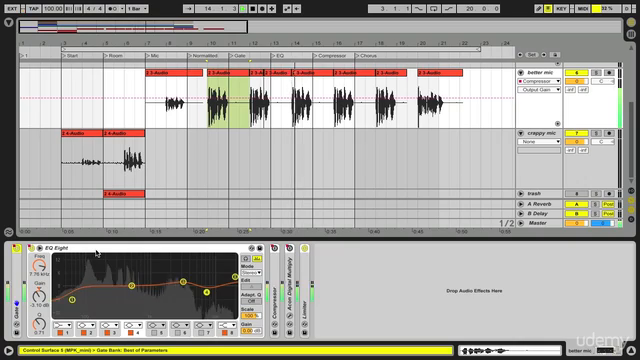Toggle Draw Mode pencil icon
The image size is (640, 360).
click(538, 9)
